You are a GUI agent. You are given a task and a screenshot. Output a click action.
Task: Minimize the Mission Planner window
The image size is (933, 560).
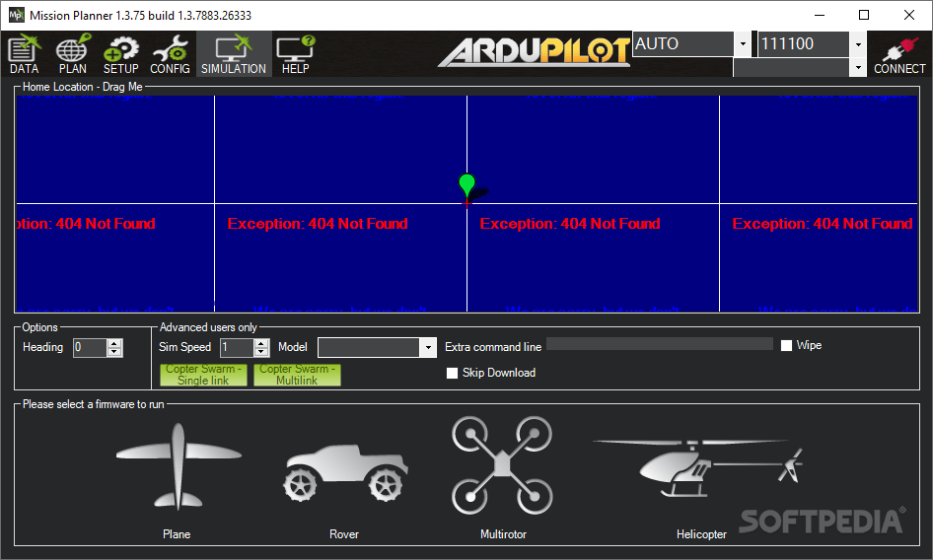[x=820, y=15]
